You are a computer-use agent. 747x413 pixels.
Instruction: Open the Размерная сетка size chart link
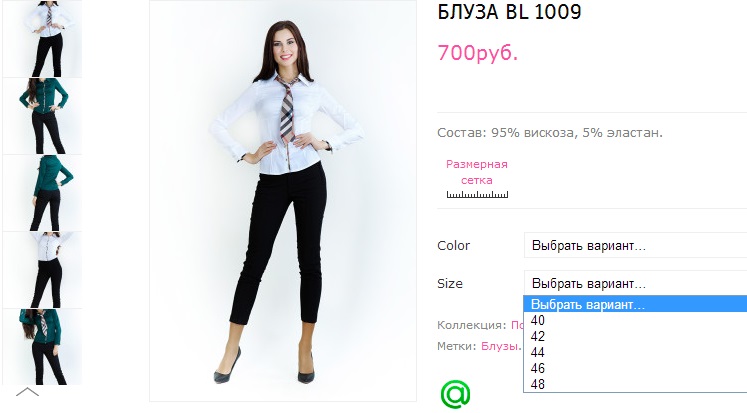coord(476,172)
